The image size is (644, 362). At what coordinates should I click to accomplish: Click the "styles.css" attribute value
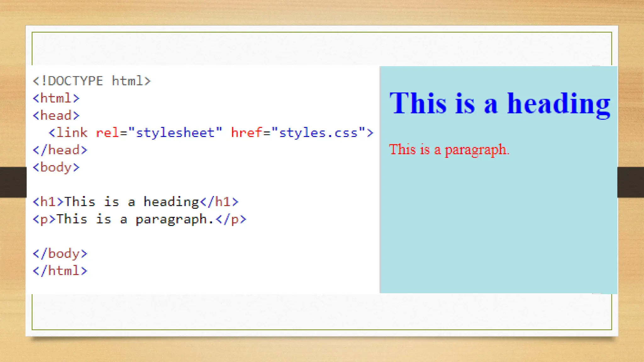[x=318, y=133]
